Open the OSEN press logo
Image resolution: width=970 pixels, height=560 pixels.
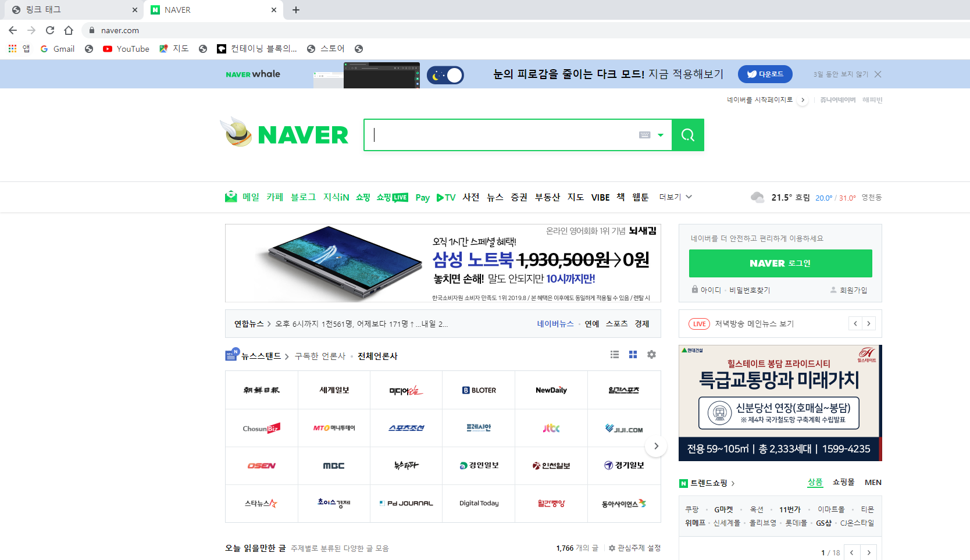(x=262, y=466)
